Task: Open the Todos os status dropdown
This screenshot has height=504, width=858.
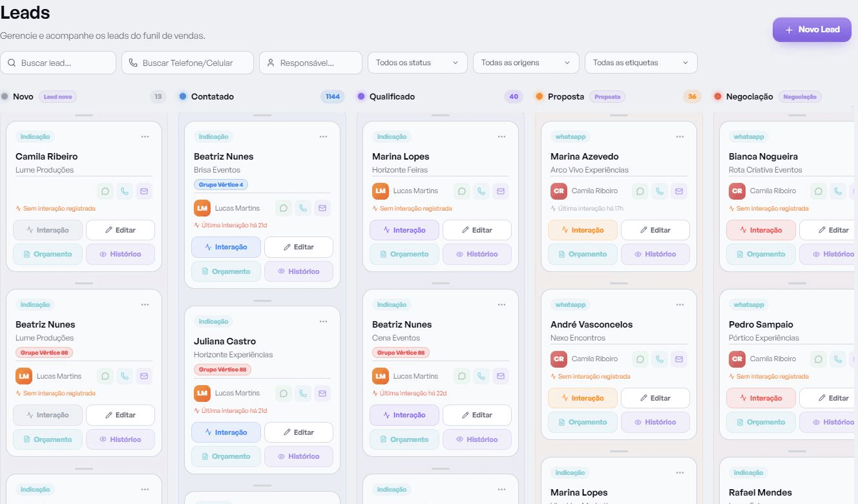Action: pyautogui.click(x=417, y=63)
